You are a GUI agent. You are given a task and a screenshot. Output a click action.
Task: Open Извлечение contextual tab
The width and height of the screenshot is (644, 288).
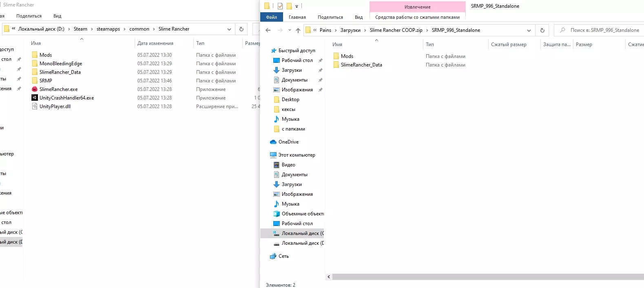[418, 7]
